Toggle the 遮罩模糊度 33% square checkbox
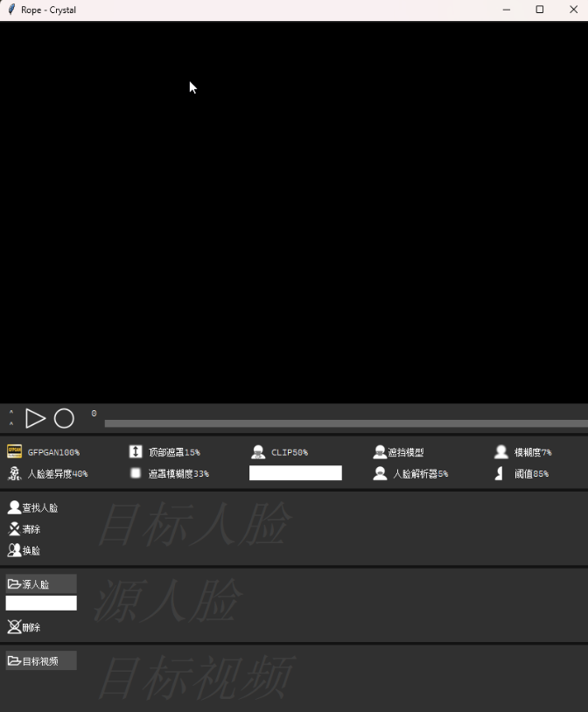This screenshot has height=712, width=588. (136, 473)
